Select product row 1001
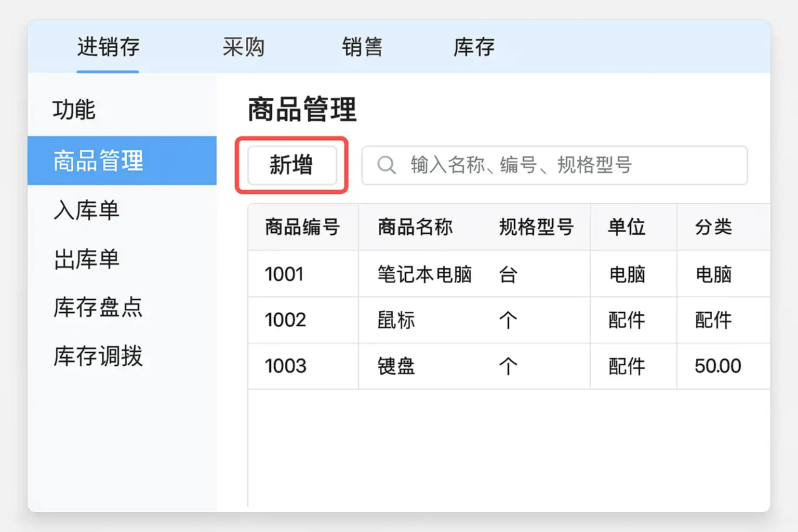Image resolution: width=798 pixels, height=532 pixels. click(x=284, y=274)
